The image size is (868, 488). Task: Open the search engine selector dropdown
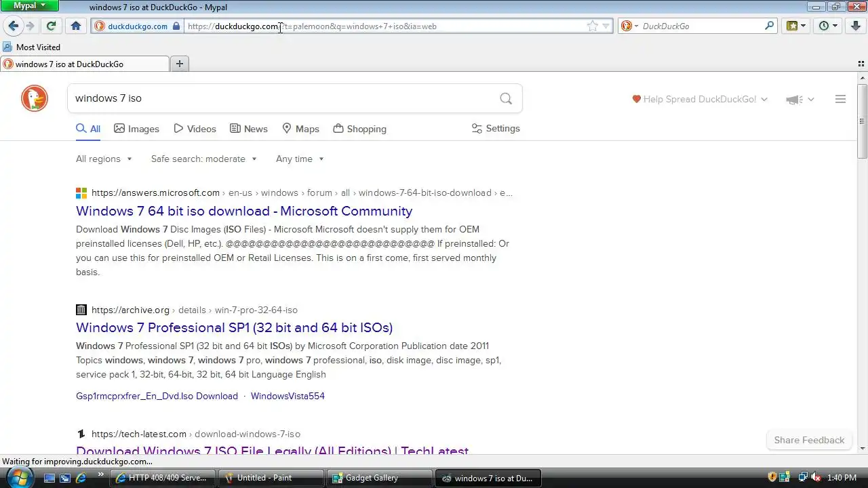pyautogui.click(x=630, y=26)
